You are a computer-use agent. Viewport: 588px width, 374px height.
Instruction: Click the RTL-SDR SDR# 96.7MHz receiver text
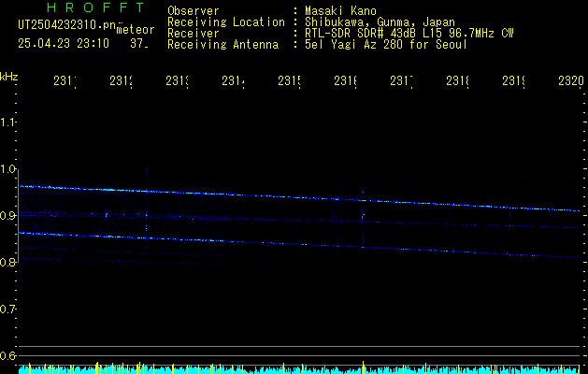[x=409, y=34]
